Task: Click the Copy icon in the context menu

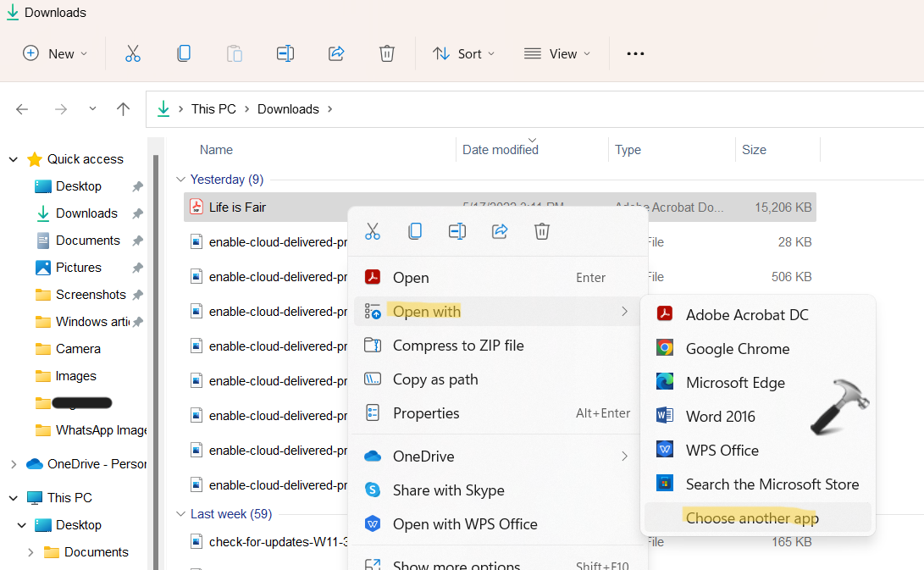Action: 415,231
